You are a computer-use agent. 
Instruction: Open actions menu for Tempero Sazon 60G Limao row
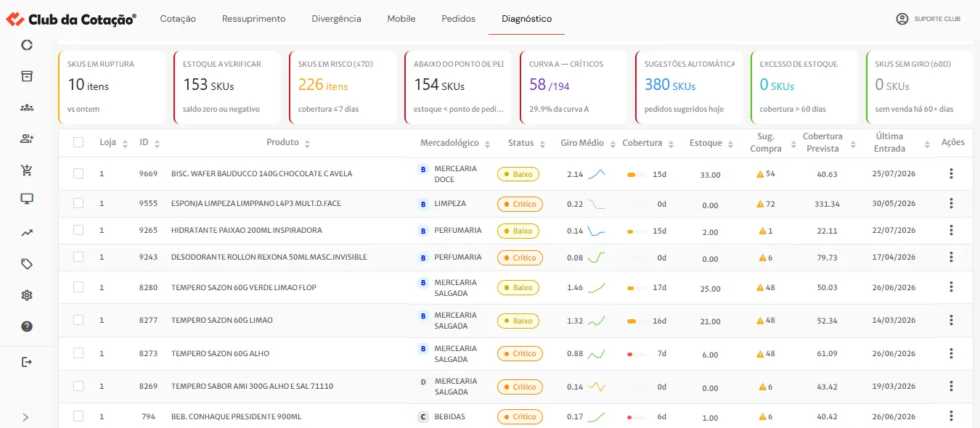[951, 320]
